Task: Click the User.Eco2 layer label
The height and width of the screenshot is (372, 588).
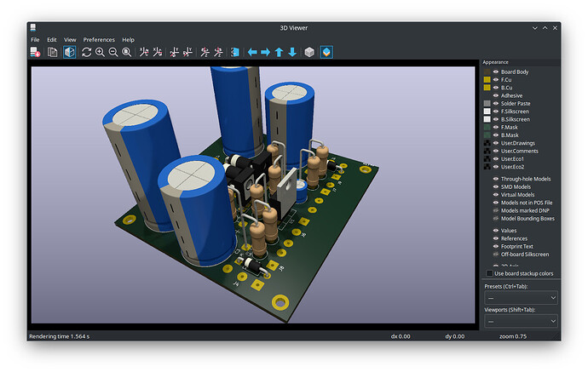Action: 513,167
